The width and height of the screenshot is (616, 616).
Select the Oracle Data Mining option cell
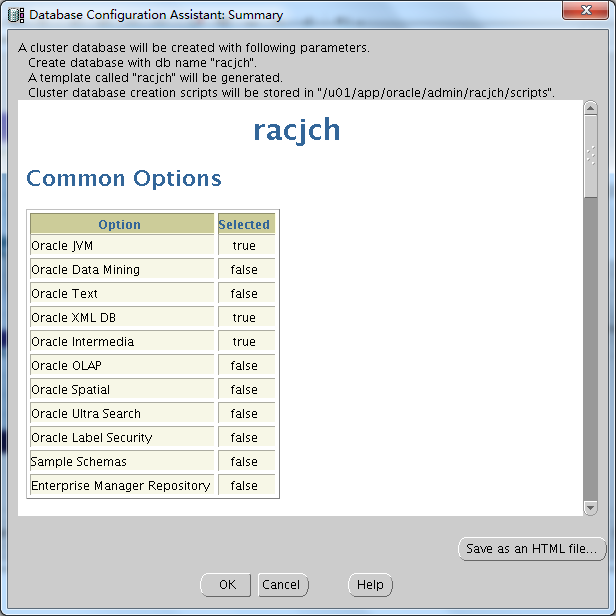tap(122, 270)
